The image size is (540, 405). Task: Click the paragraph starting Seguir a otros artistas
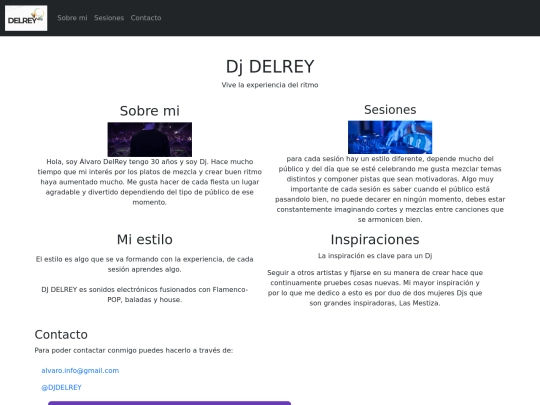click(375, 288)
